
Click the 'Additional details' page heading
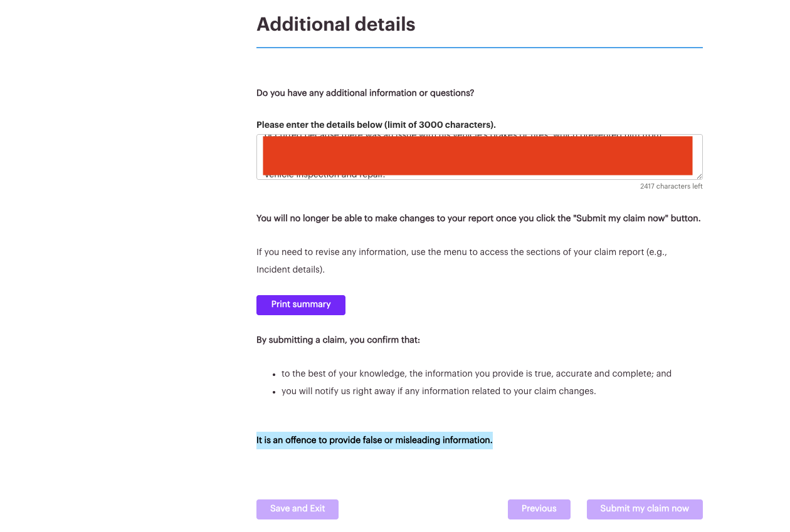coord(335,24)
